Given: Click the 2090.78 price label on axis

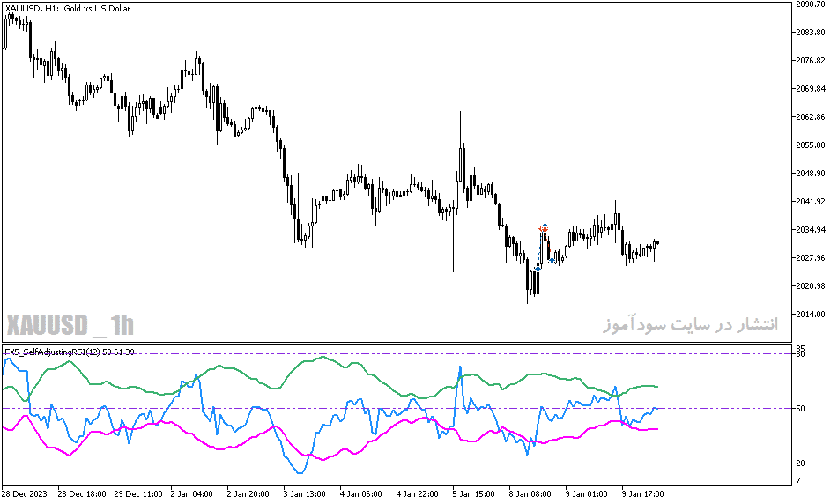Looking at the screenshot, I should tap(810, 4).
